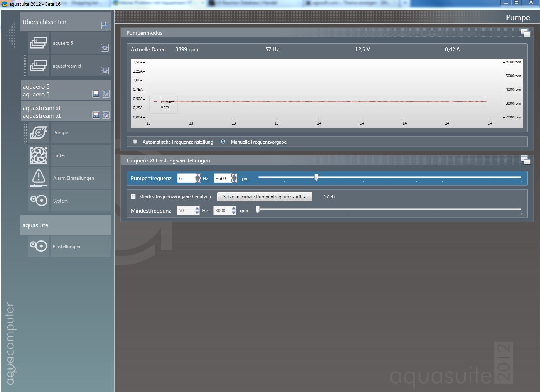This screenshot has height=392, width=540.
Task: Click save icon in aquaero 5 header
Action: (x=96, y=94)
